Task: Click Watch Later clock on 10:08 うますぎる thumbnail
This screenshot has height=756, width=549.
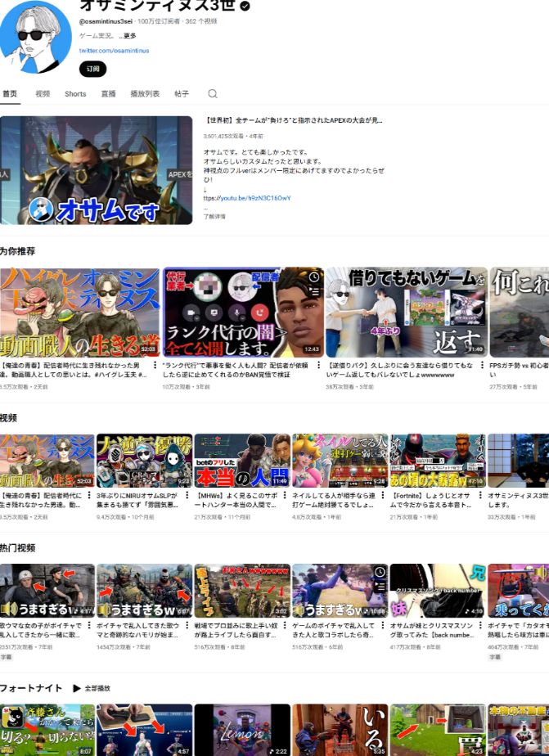Action: tap(380, 572)
